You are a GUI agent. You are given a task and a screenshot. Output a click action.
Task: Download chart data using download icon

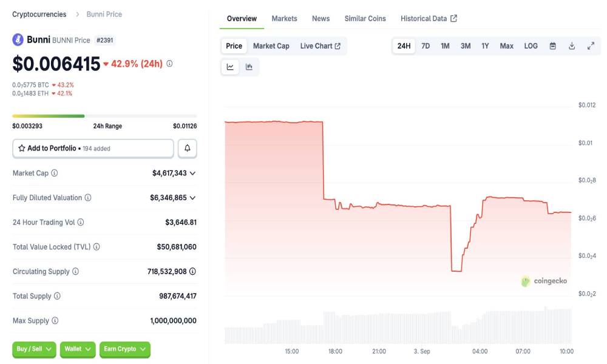tap(572, 46)
